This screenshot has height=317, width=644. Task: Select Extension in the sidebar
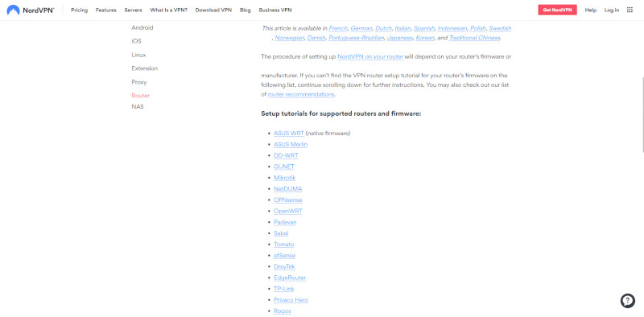click(145, 68)
